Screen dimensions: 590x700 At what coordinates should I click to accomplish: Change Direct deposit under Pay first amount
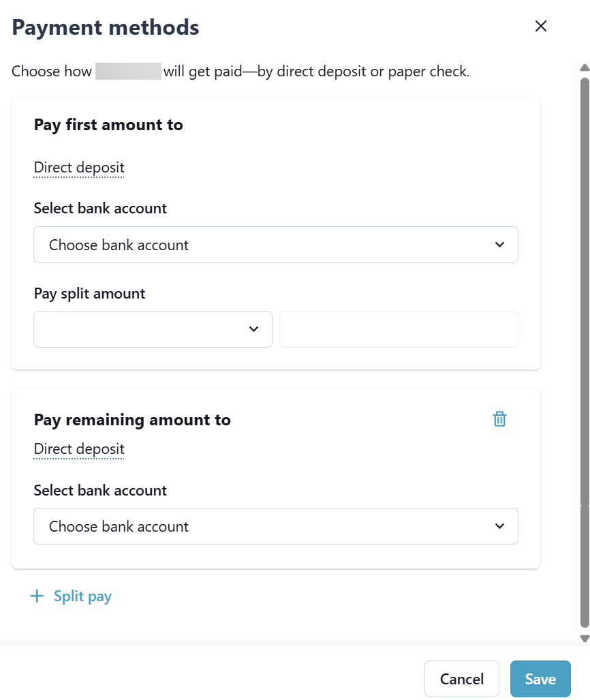click(x=79, y=168)
